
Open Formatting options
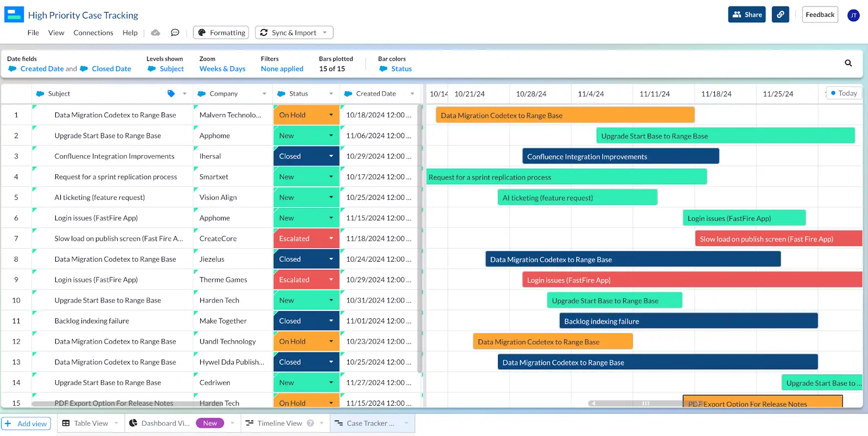pyautogui.click(x=221, y=33)
